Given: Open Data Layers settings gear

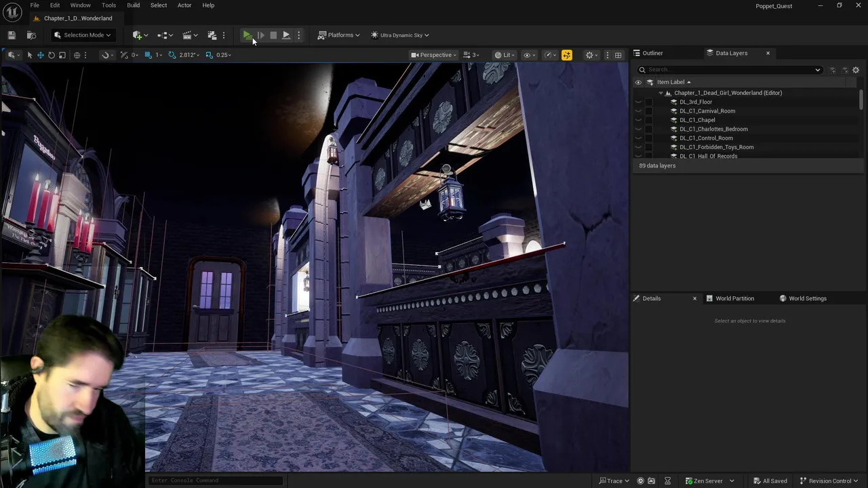Looking at the screenshot, I should 856,70.
